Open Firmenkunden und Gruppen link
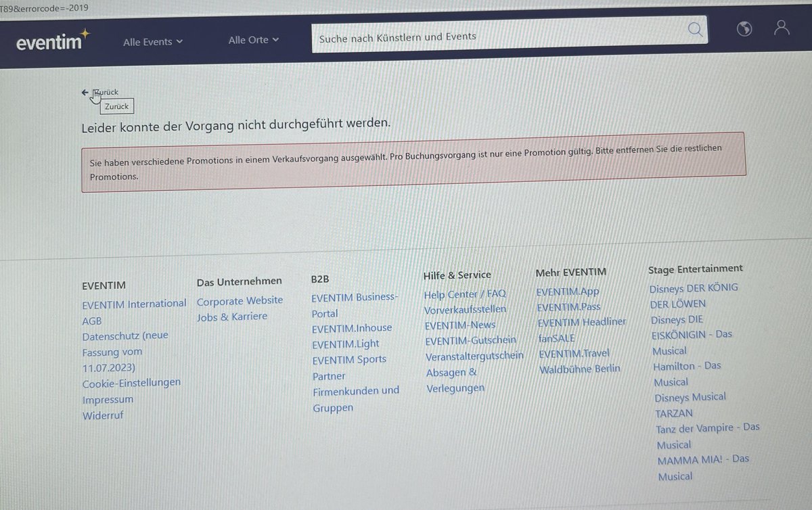The image size is (812, 510). [356, 399]
